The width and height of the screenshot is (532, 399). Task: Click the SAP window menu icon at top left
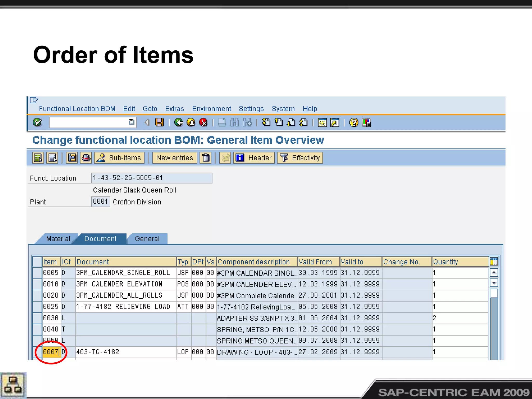34,100
